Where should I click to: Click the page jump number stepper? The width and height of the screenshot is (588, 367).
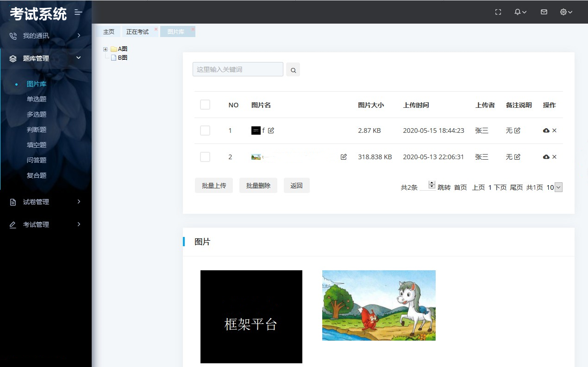(432, 185)
